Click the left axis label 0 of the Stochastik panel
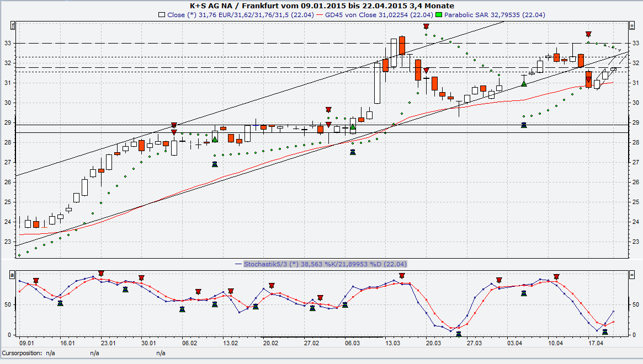 click(x=9, y=335)
